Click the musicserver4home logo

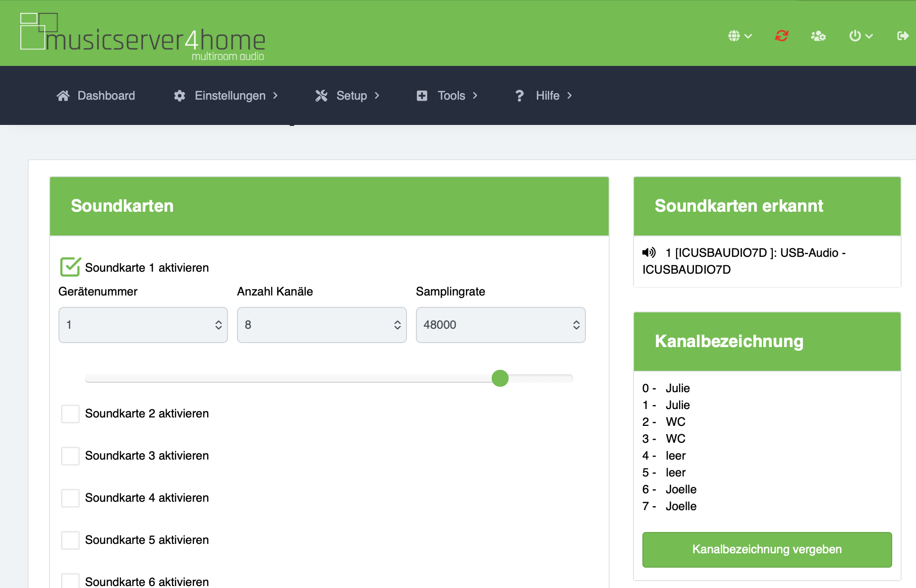tap(143, 37)
